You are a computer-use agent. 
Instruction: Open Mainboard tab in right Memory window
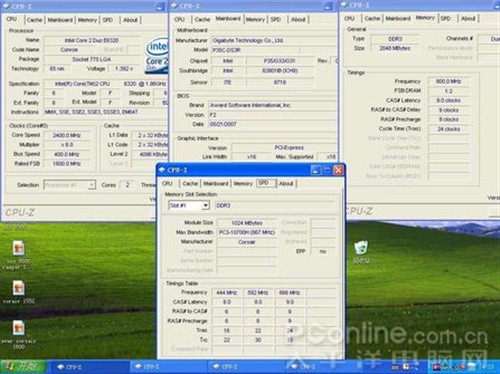[398, 18]
